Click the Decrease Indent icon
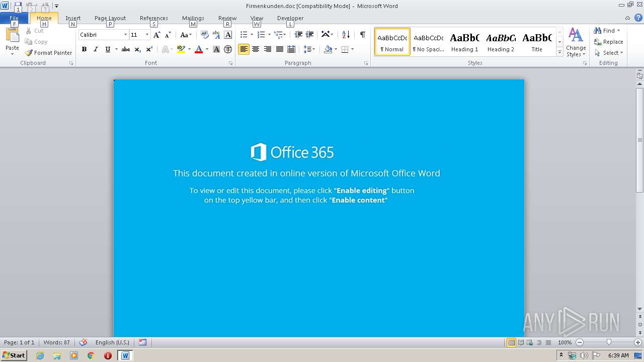The height and width of the screenshot is (362, 644). [x=298, y=35]
